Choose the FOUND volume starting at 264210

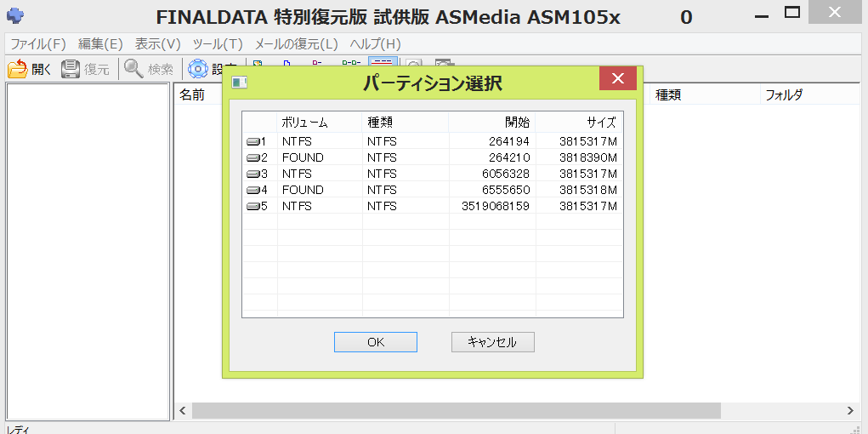(x=303, y=157)
